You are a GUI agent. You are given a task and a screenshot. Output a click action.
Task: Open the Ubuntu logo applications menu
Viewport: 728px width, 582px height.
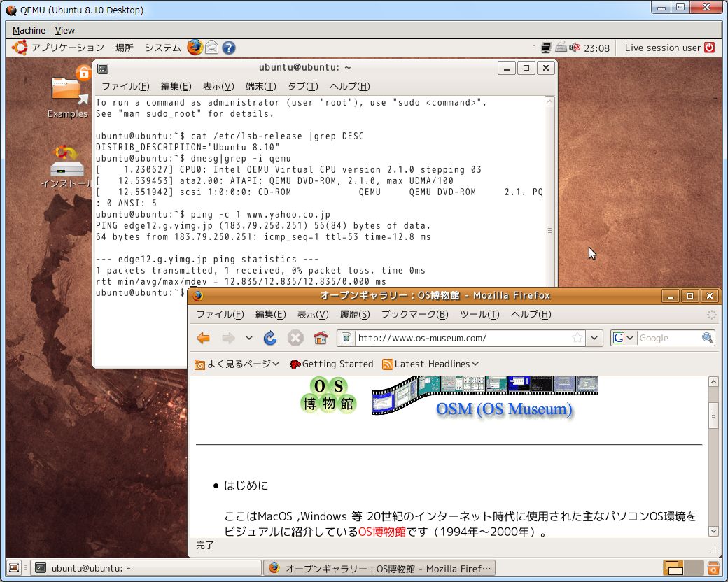20,48
